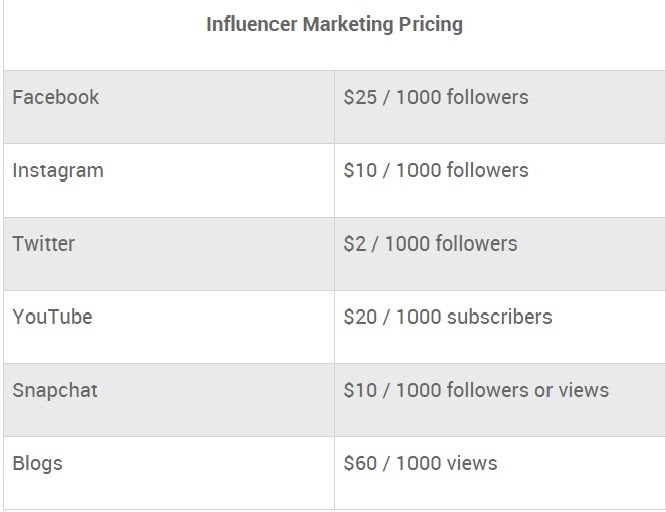This screenshot has width=666, height=512.
Task: Select the Facebook platform cell
Action: pyautogui.click(x=56, y=97)
